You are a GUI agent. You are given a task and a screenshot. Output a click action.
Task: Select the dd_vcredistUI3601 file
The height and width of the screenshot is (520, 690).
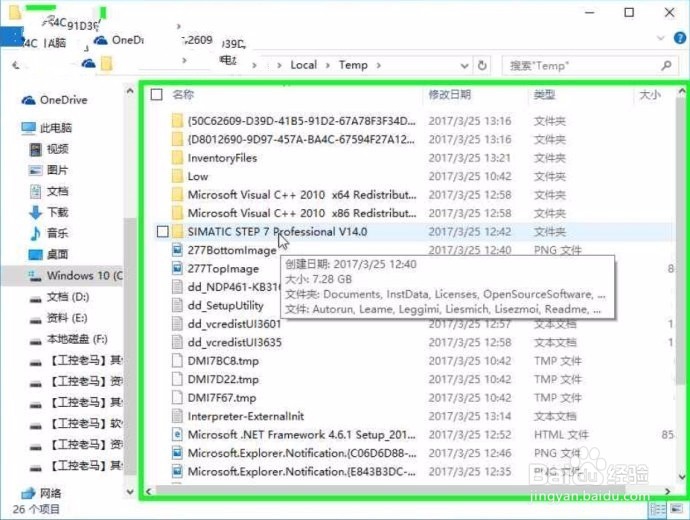click(x=234, y=324)
